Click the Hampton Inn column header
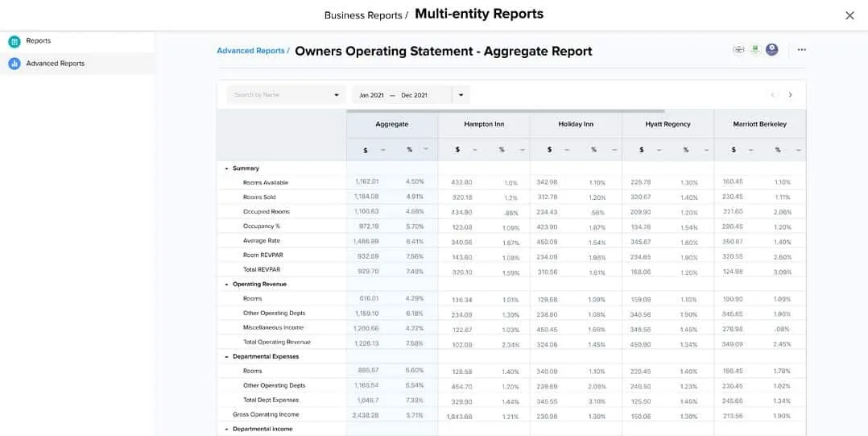 [484, 125]
